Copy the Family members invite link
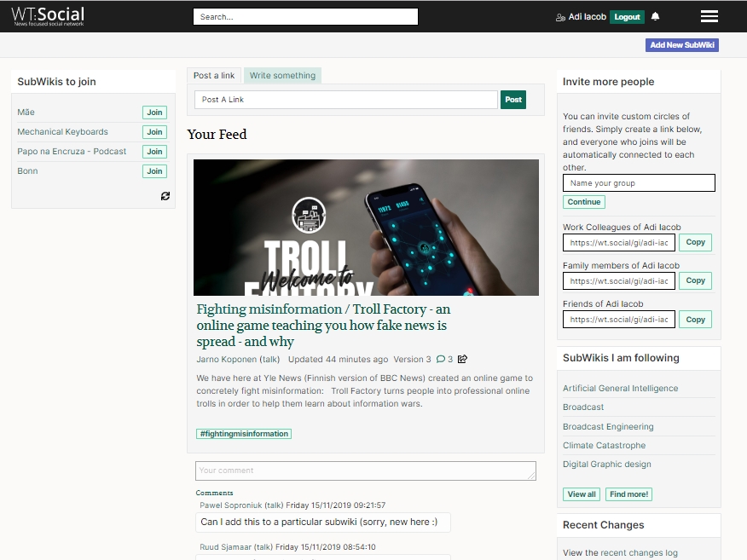 [695, 281]
